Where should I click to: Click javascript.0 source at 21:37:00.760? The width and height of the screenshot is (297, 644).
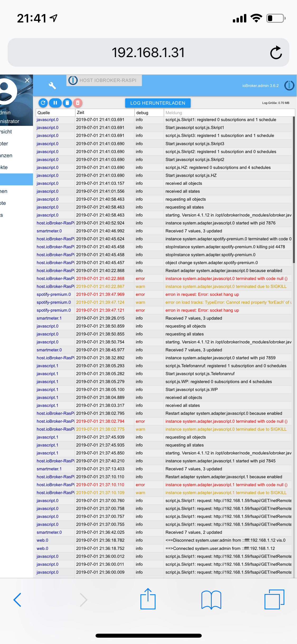pos(48,501)
